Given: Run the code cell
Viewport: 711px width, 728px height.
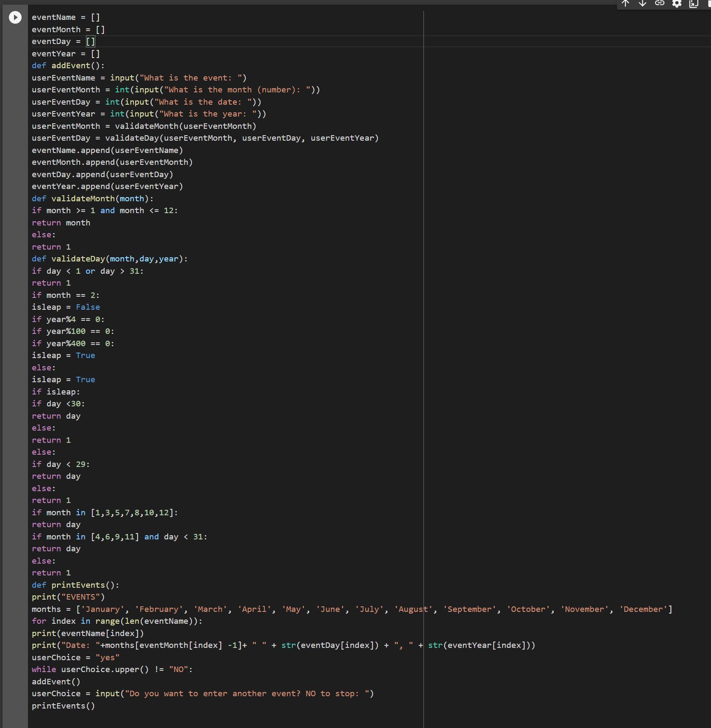Looking at the screenshot, I should point(15,17).
